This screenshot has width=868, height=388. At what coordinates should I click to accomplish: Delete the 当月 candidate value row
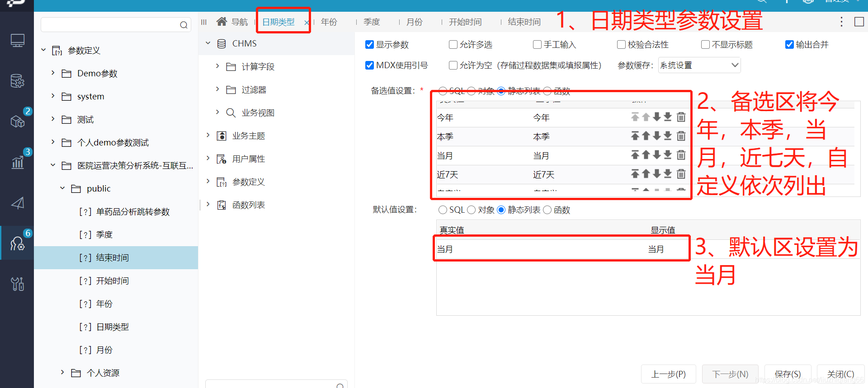681,155
